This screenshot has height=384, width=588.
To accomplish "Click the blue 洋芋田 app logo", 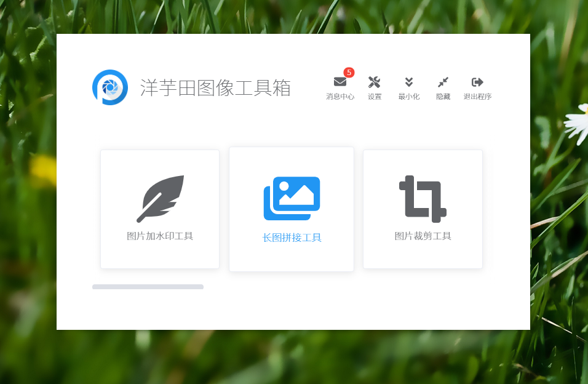I will (110, 87).
